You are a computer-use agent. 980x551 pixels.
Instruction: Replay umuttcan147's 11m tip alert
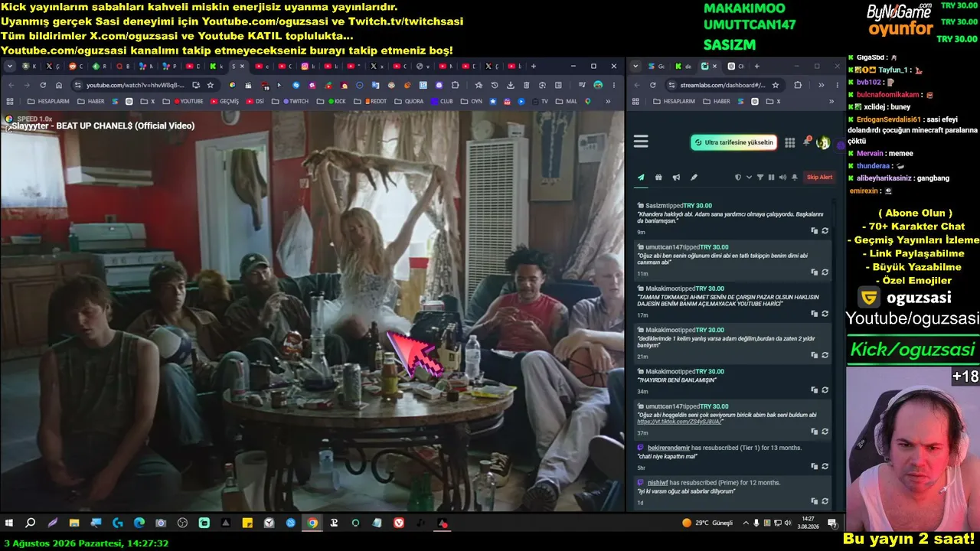click(x=825, y=272)
